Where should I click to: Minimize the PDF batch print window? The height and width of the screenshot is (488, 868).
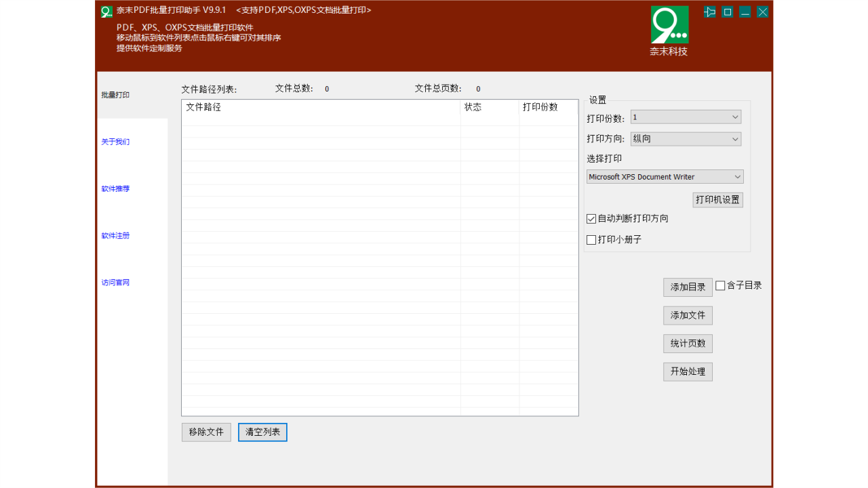coord(745,12)
